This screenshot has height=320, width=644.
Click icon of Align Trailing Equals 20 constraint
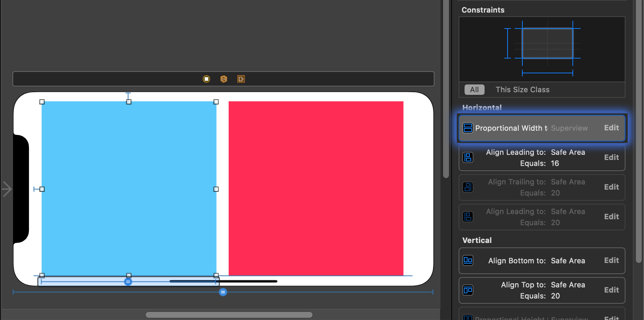468,187
